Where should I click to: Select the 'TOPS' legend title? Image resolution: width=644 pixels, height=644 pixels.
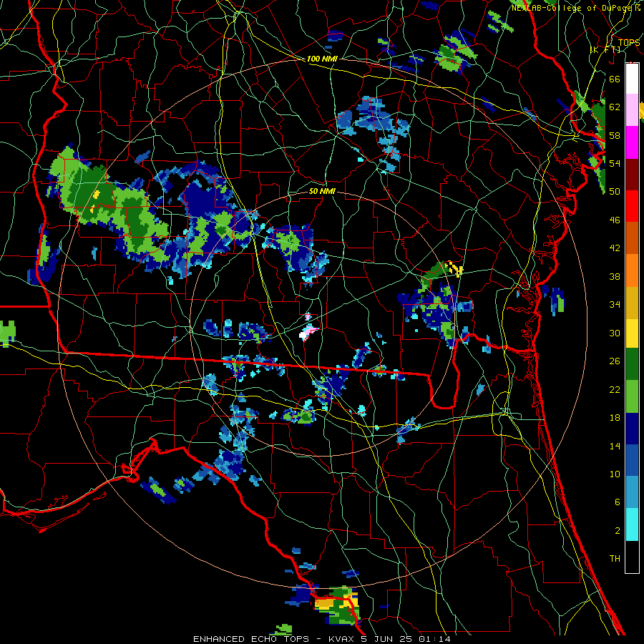point(629,42)
